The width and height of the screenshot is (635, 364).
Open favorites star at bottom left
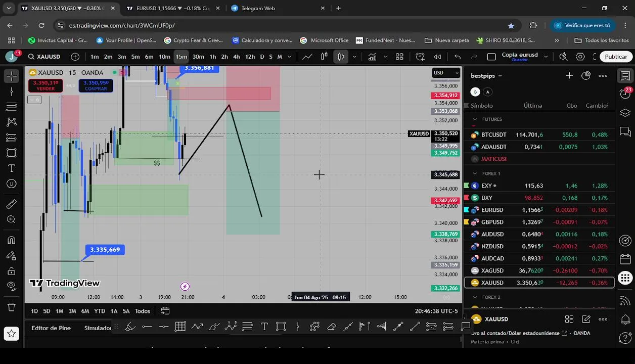point(11,333)
